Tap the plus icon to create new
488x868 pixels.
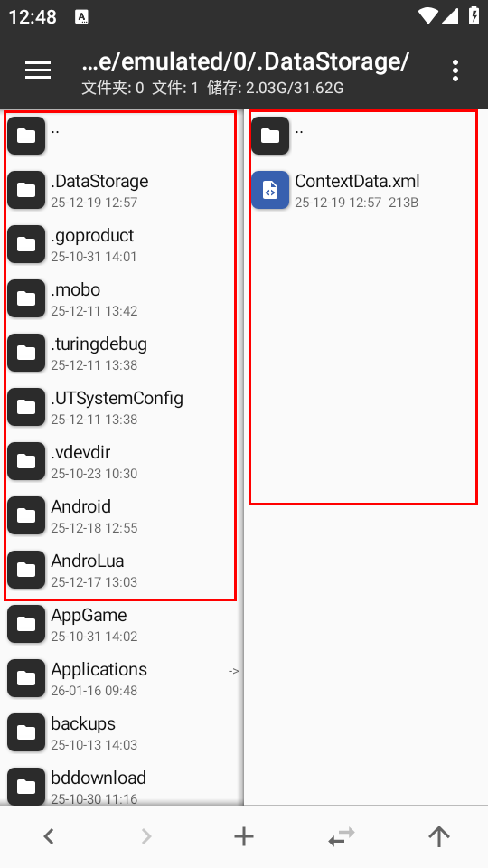[x=244, y=836]
